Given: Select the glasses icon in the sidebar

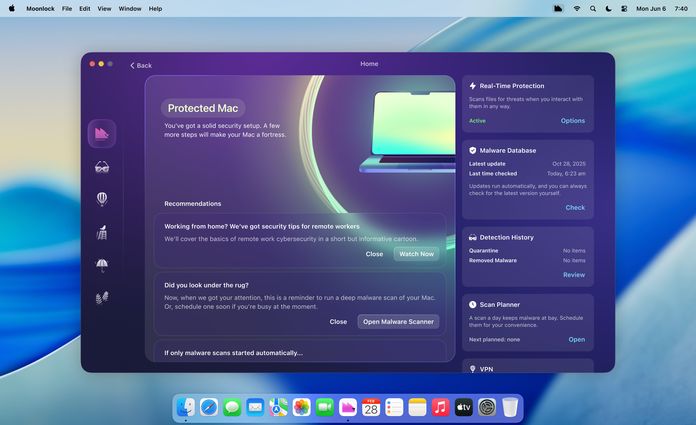Looking at the screenshot, I should click(102, 167).
